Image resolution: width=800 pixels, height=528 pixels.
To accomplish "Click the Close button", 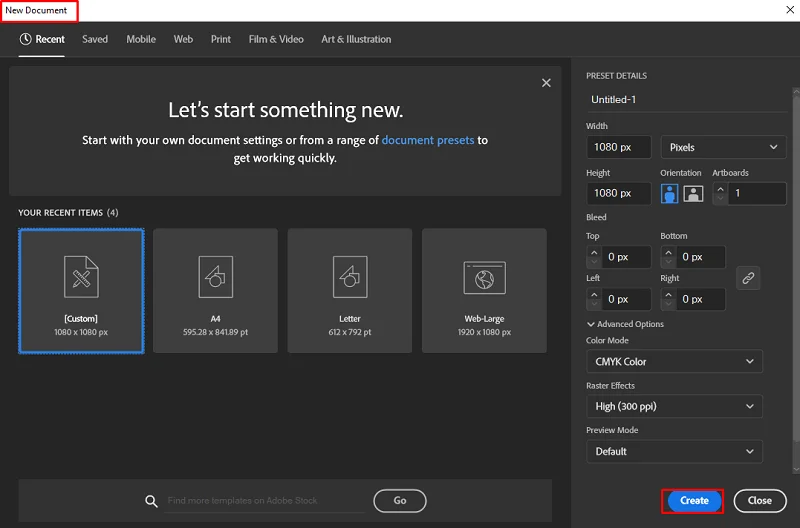I will (760, 501).
